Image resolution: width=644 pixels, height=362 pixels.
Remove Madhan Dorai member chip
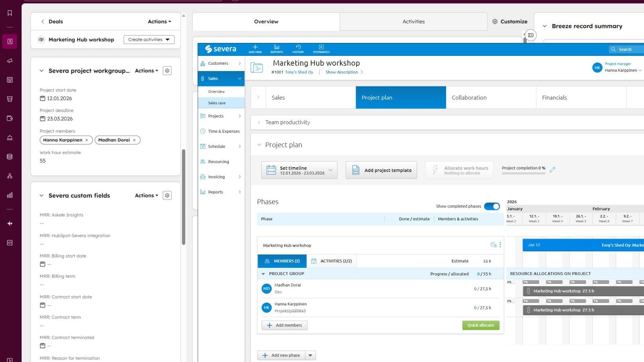(134, 140)
